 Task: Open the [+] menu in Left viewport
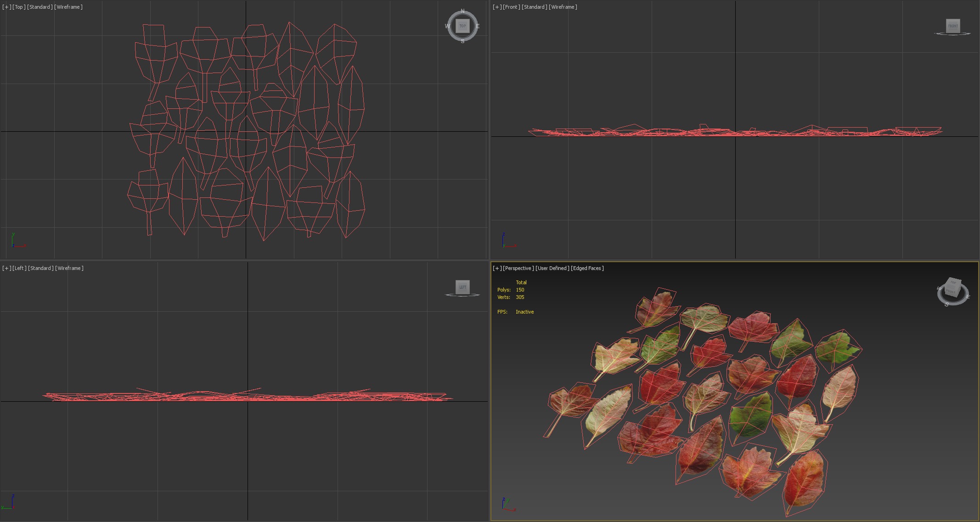click(6, 268)
